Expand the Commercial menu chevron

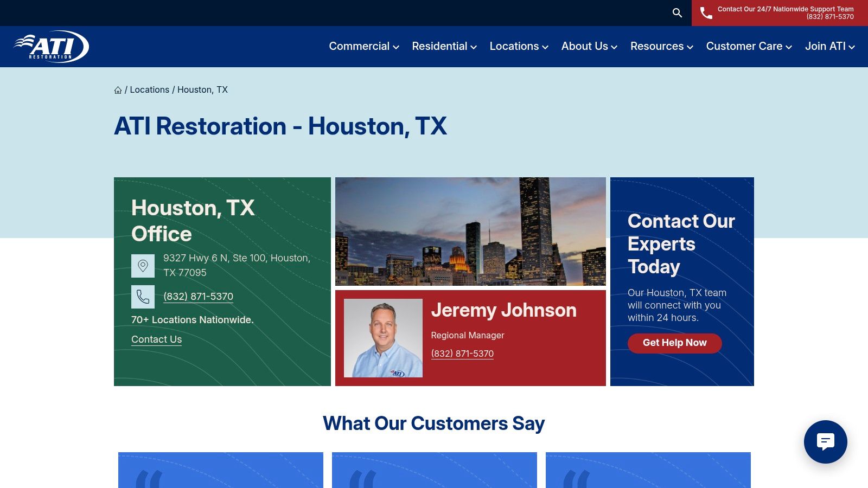pyautogui.click(x=396, y=47)
